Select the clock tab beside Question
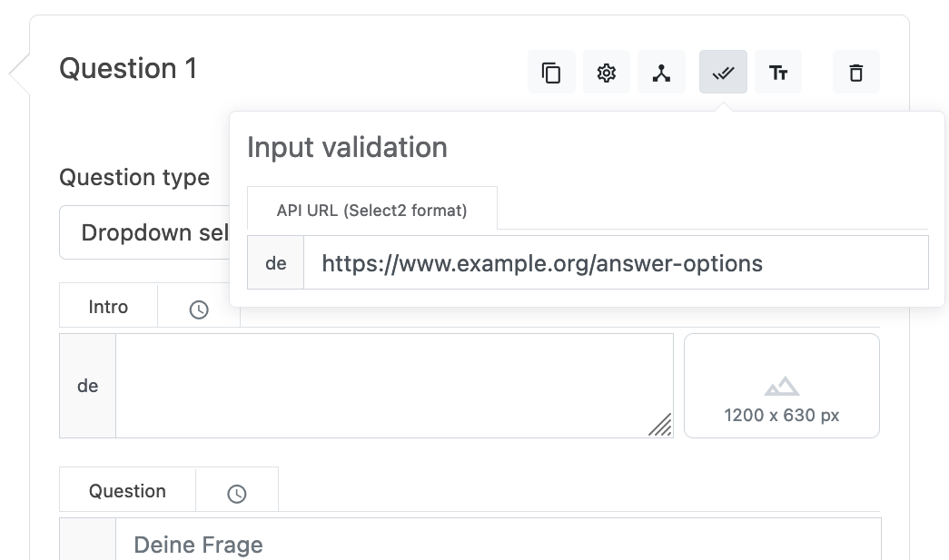The width and height of the screenshot is (949, 560). [x=237, y=493]
